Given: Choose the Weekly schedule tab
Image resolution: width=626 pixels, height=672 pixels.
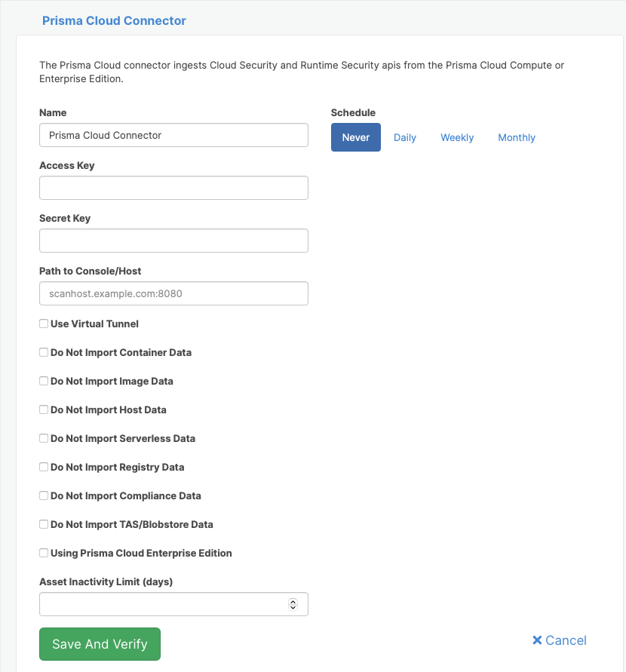Looking at the screenshot, I should tap(457, 137).
